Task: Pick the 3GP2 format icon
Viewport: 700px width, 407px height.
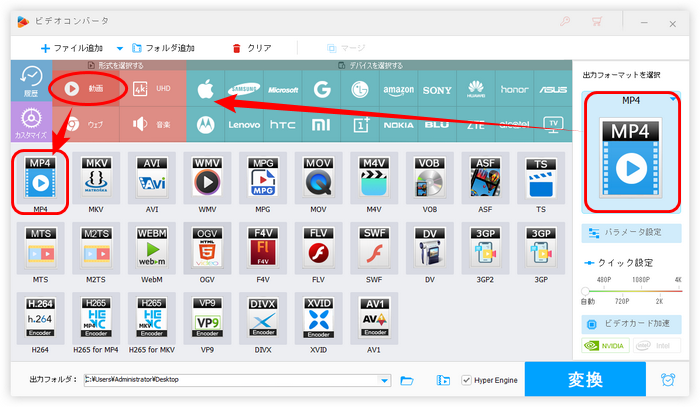Action: click(x=485, y=248)
